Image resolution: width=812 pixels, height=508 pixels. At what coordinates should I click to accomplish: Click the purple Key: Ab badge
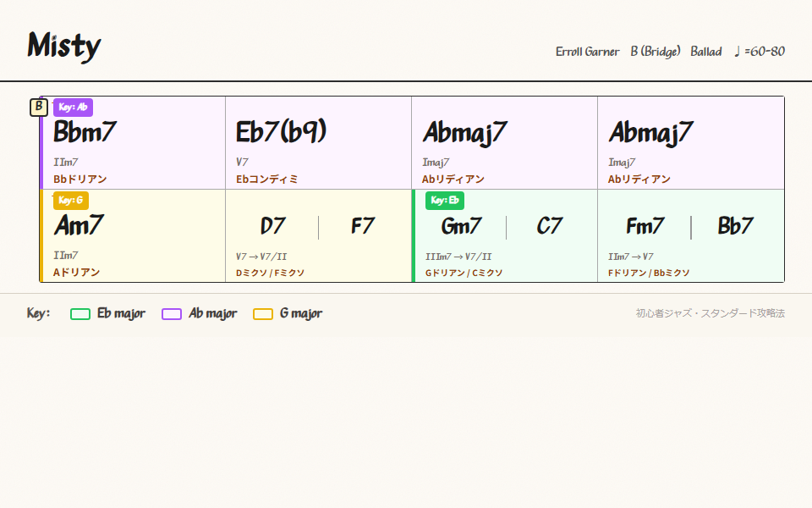click(73, 108)
